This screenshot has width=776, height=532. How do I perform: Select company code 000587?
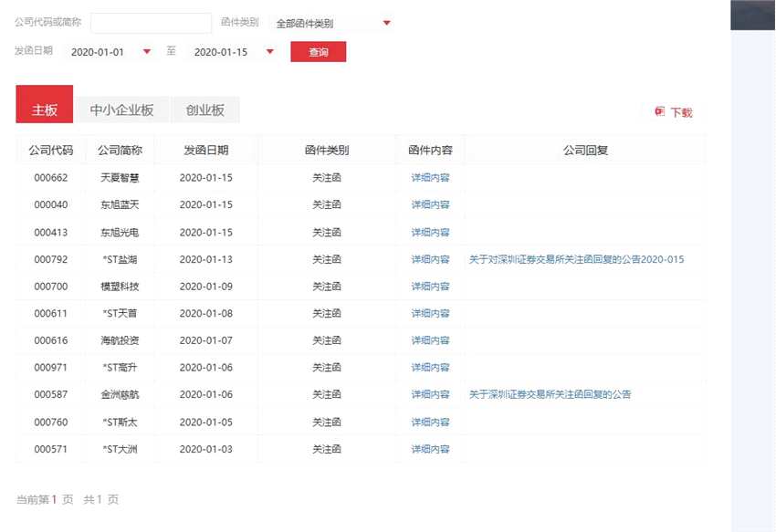(50, 394)
